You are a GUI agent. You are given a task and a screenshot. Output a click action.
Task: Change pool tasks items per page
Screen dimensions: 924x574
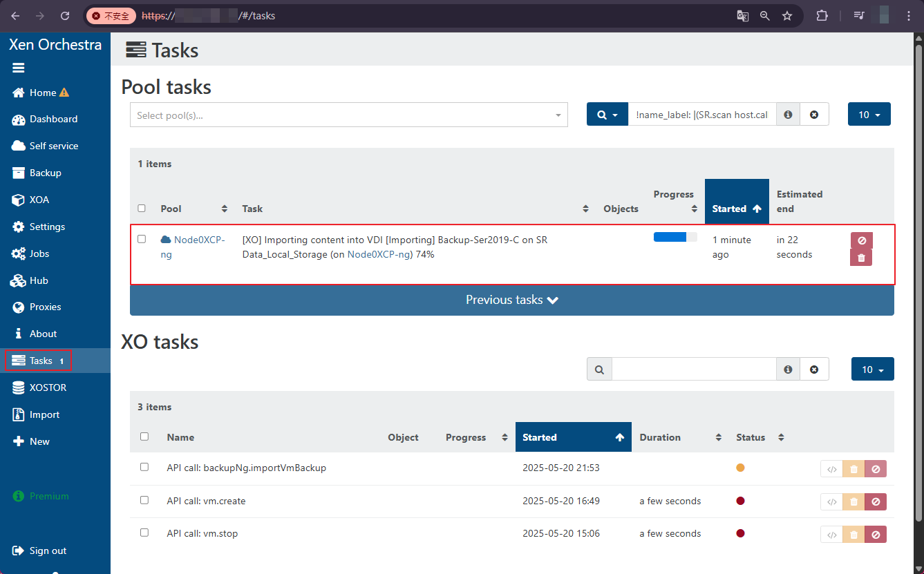[869, 115]
